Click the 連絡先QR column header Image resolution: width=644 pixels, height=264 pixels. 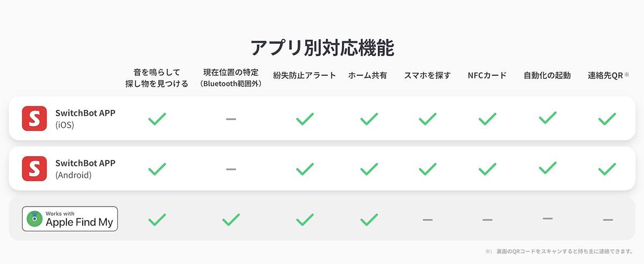point(607,76)
